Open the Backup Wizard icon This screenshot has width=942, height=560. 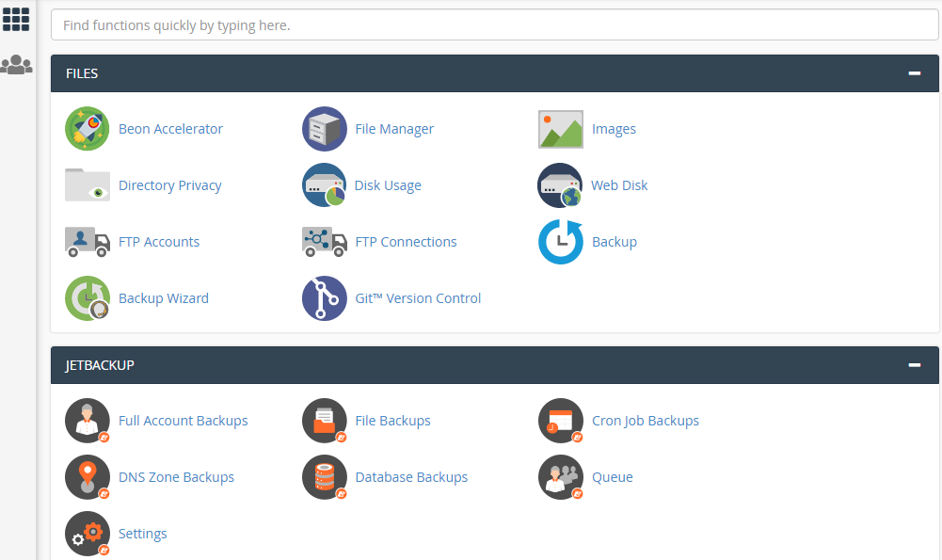(88, 298)
